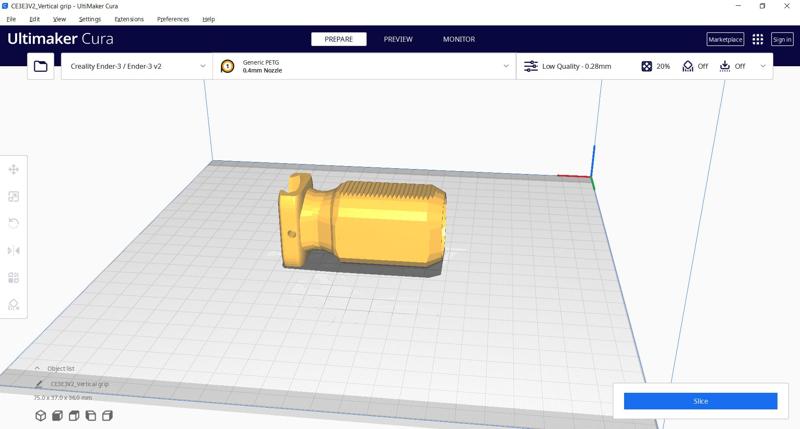Click the print settings sliders icon

coord(531,66)
